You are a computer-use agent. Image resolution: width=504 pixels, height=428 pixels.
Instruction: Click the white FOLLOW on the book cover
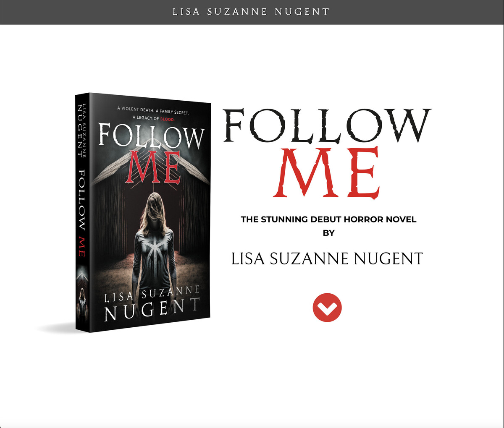[151, 136]
